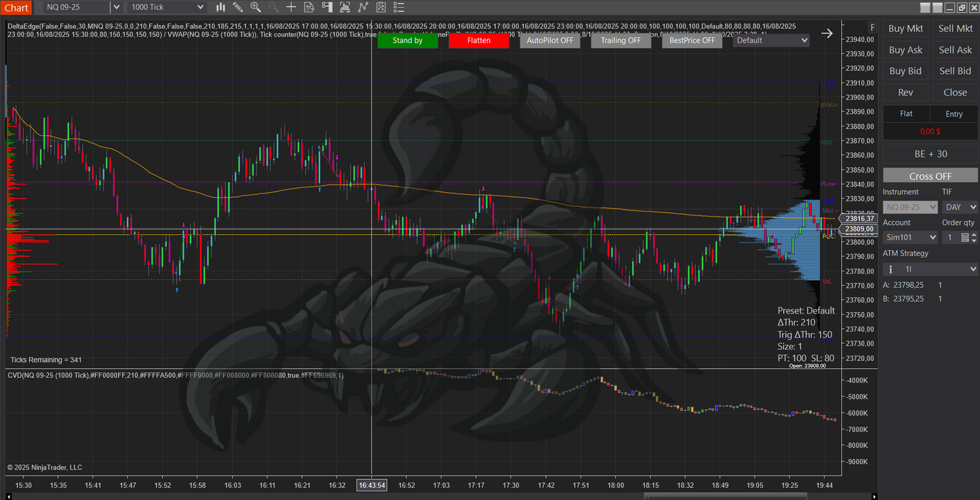Click the second gray link window button
The image size is (980, 500).
click(x=937, y=7)
